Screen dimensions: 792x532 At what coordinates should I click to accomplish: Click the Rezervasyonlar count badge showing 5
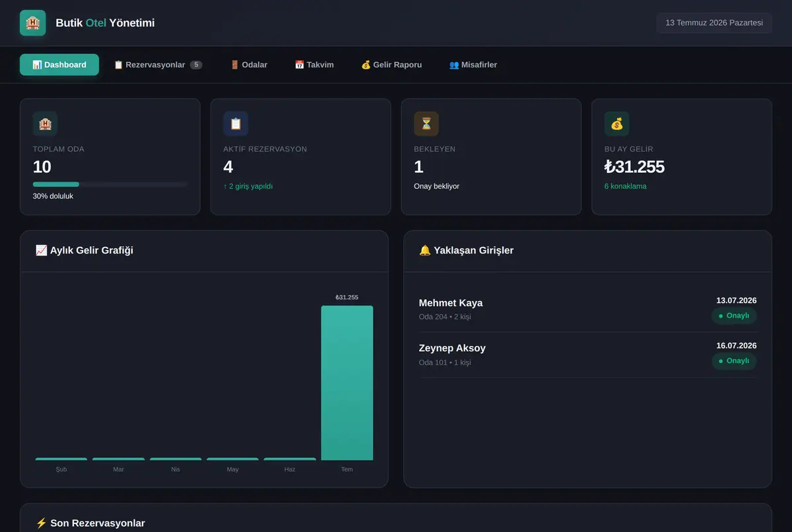[x=196, y=65]
